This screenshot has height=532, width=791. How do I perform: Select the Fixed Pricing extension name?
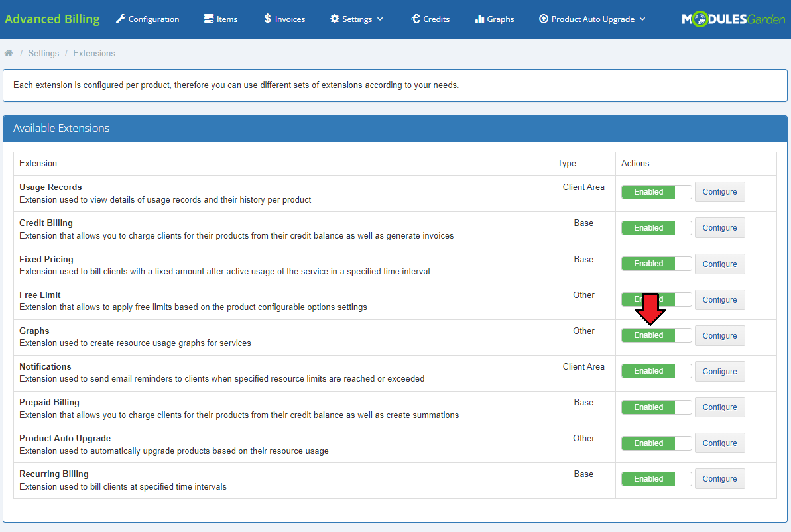(x=46, y=259)
